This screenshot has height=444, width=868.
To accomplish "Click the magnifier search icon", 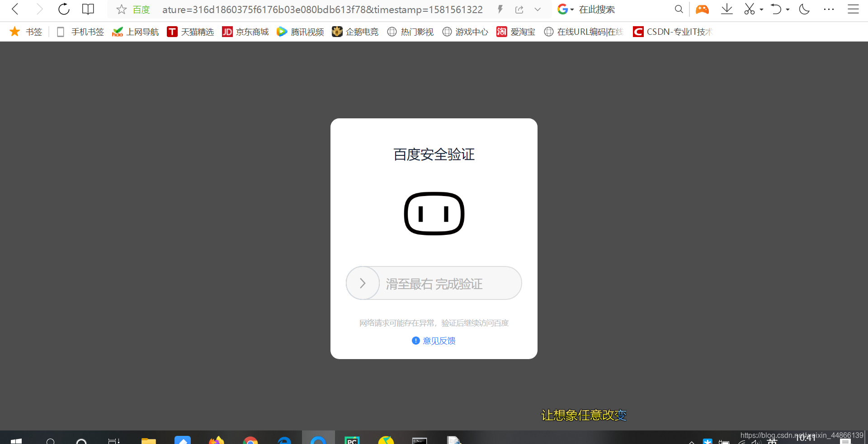I will click(x=679, y=9).
